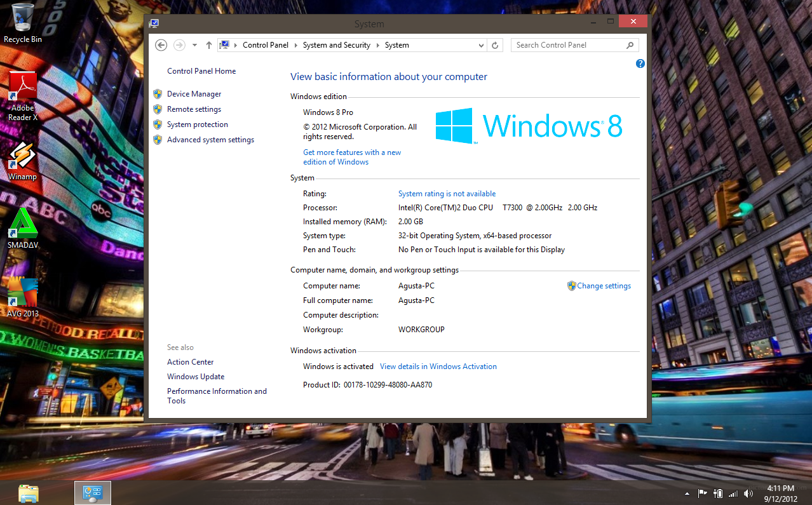Screen dimensions: 812x505
Task: Open network signal tray icon
Action: [733, 494]
